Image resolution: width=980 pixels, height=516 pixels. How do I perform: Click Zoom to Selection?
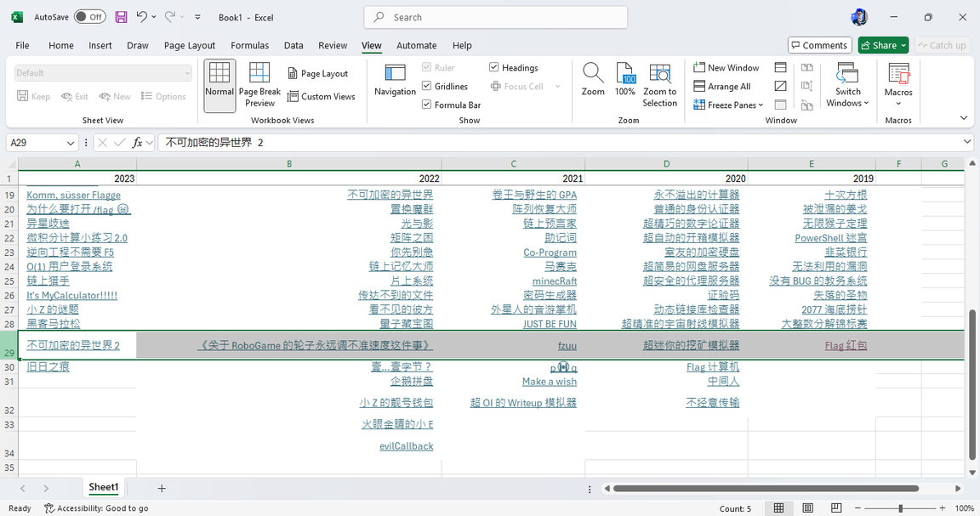click(x=660, y=86)
